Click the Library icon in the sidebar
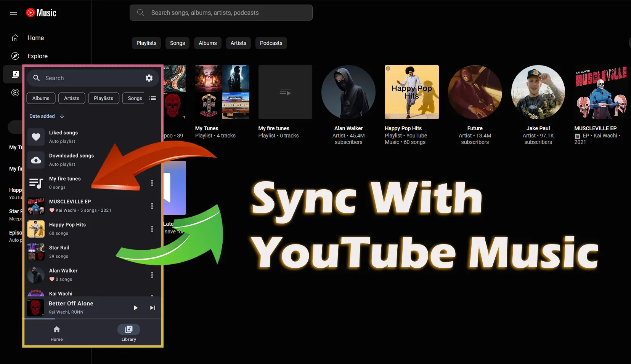 [x=15, y=74]
